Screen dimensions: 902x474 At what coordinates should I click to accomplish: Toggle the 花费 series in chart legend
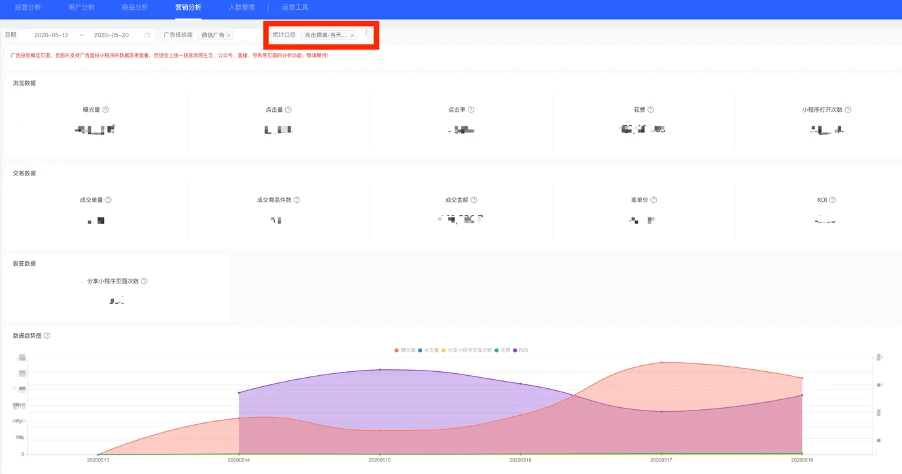(x=502, y=350)
